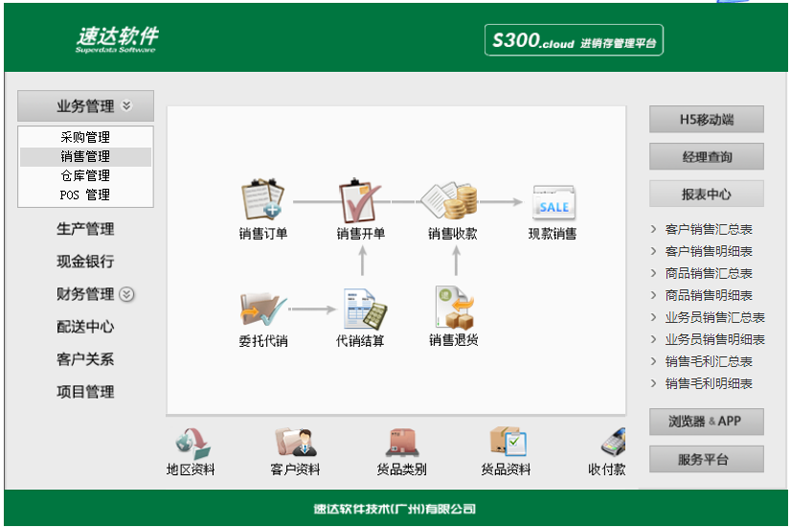Open the 地区资料 globe icon
The image size is (790, 527).
(x=192, y=443)
